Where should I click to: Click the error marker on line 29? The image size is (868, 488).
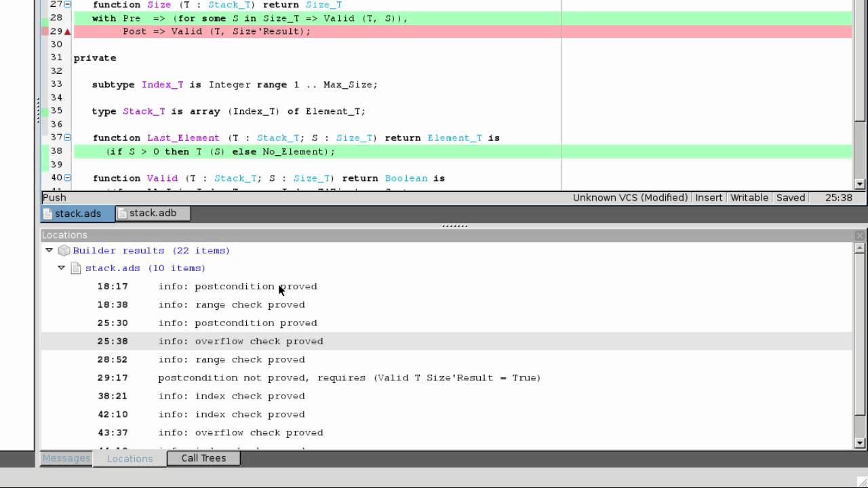[x=67, y=32]
